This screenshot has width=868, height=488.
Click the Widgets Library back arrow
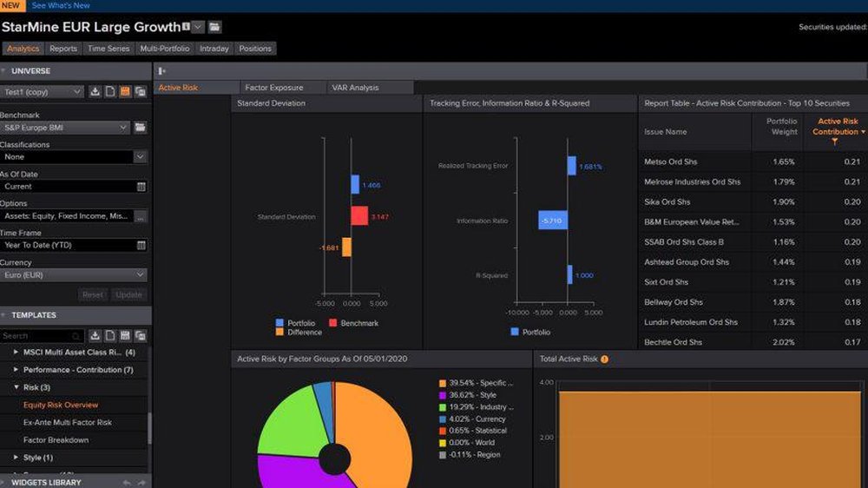(x=127, y=483)
